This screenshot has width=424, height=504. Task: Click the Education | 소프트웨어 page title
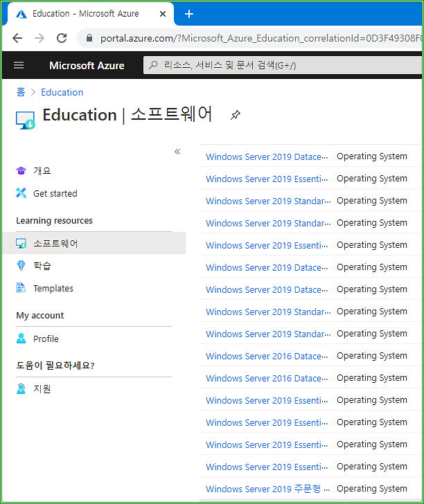pyautogui.click(x=127, y=114)
